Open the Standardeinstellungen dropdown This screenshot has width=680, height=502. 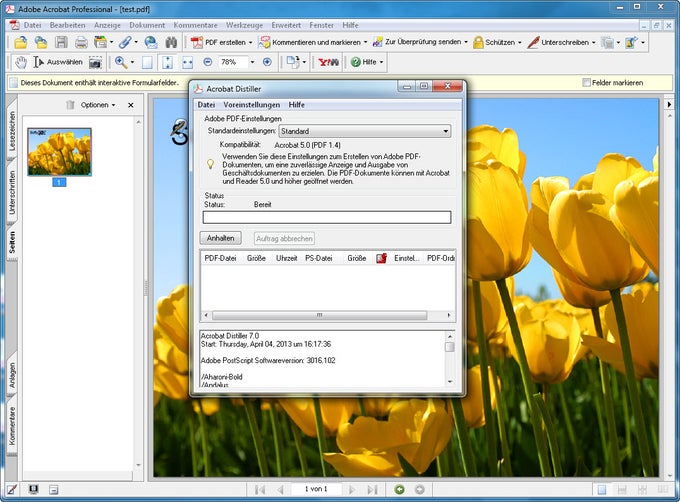364,131
